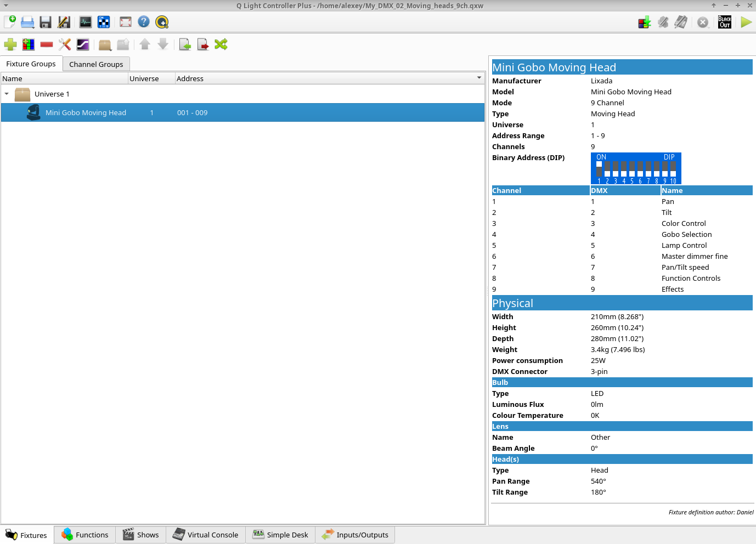This screenshot has width=756, height=544.
Task: Click the Function Controls channel name
Action: [691, 278]
